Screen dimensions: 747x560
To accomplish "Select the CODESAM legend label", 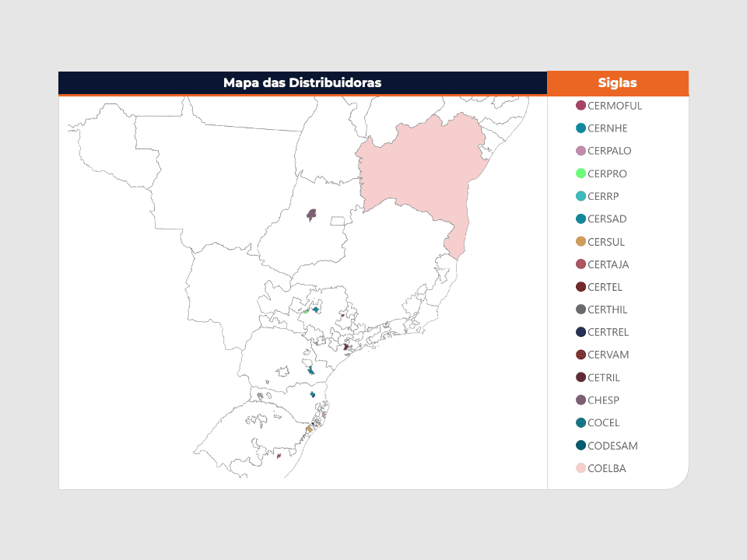I will pos(612,446).
